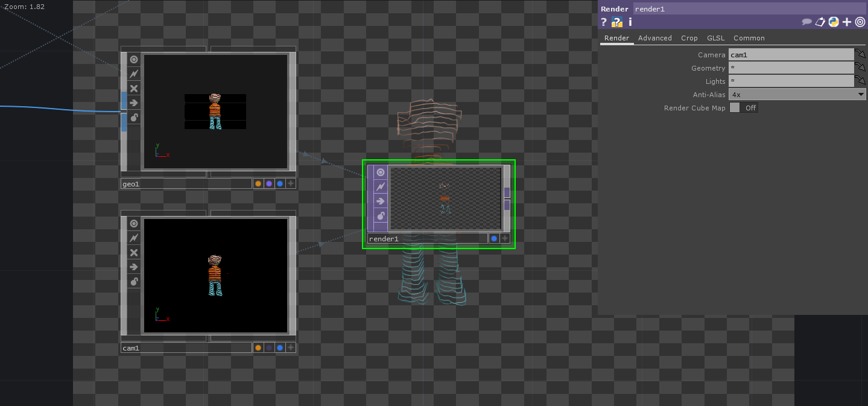Viewport: 868px width, 406px height.
Task: Click orange render flag dot on geo1
Action: [258, 184]
